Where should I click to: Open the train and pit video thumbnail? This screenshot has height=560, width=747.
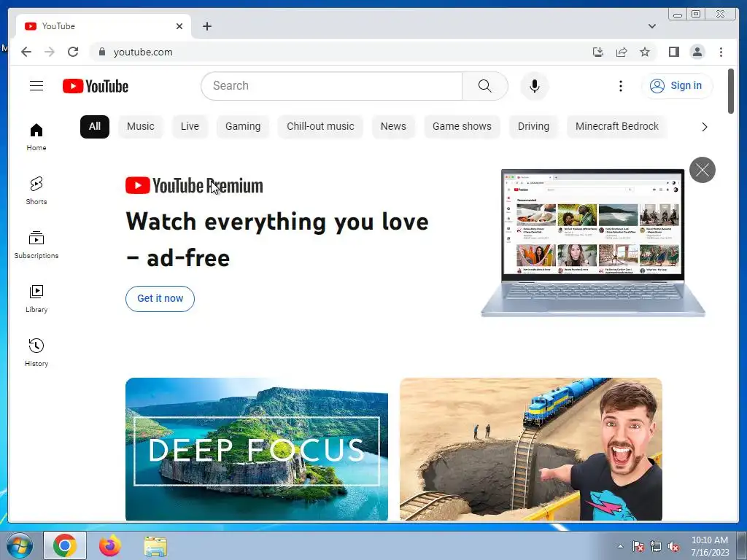pos(531,449)
